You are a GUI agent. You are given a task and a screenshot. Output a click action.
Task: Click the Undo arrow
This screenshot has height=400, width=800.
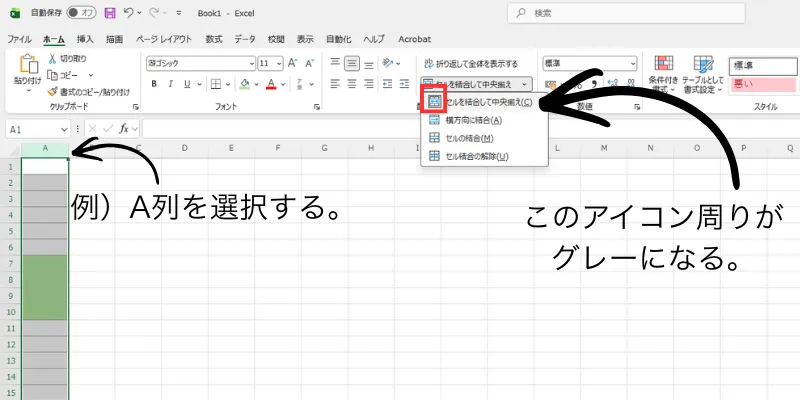129,13
